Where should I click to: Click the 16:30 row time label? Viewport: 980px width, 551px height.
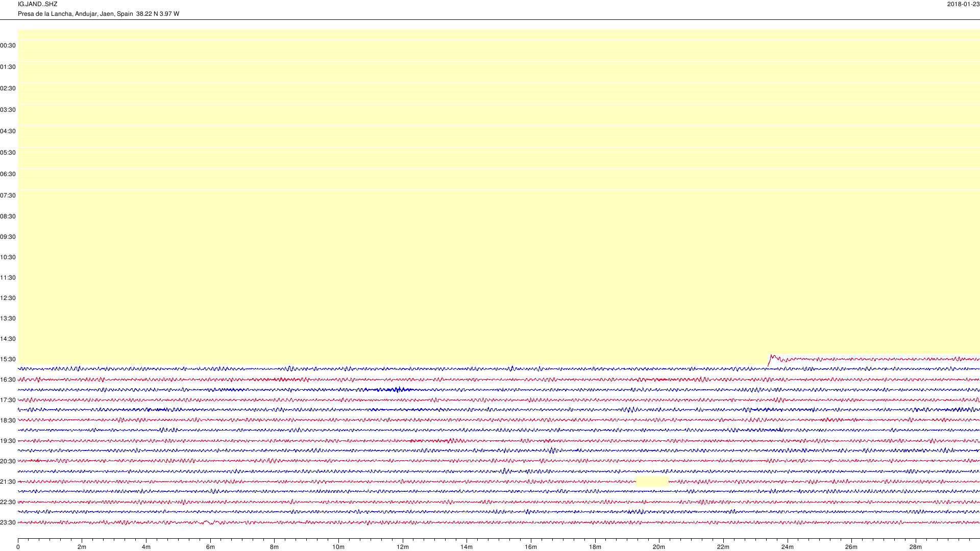pyautogui.click(x=8, y=380)
